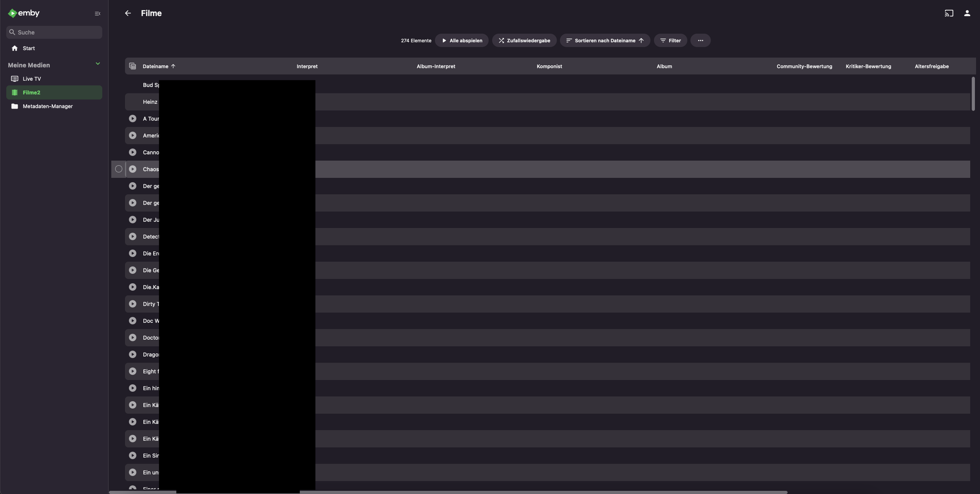This screenshot has width=980, height=494.
Task: Sort by the Dateiname column header
Action: coord(156,67)
